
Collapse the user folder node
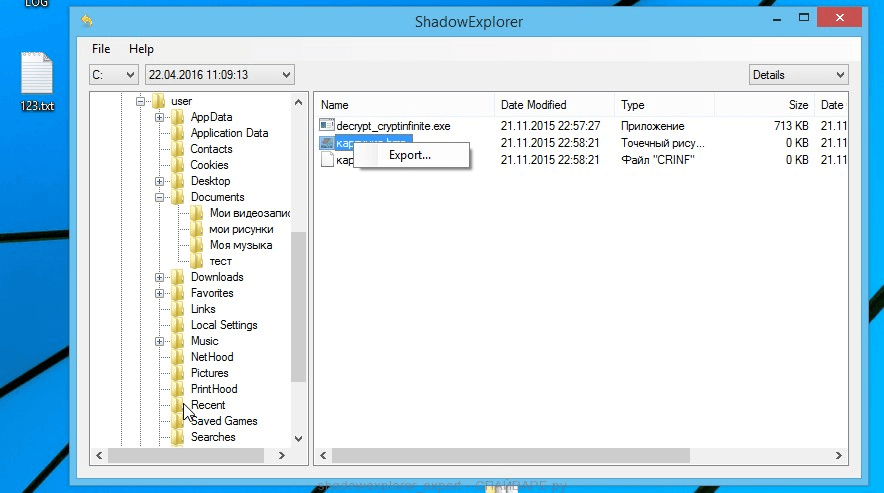140,101
